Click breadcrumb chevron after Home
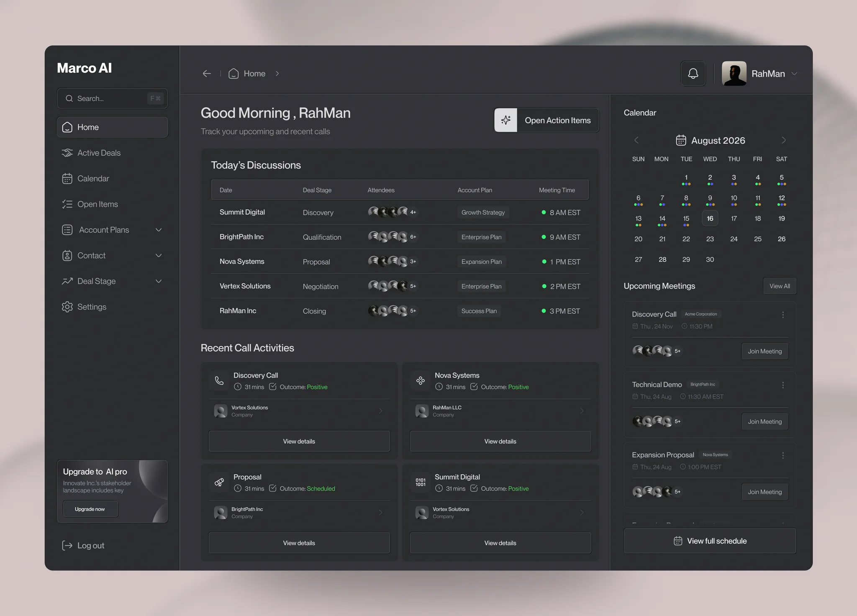 tap(277, 74)
